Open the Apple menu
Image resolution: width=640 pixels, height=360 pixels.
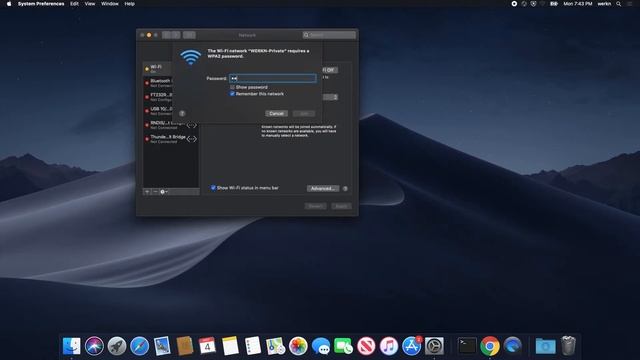[9, 4]
